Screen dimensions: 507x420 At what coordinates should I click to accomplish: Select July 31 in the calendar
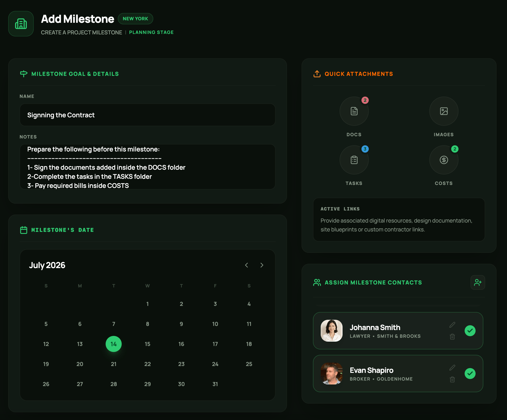pyautogui.click(x=215, y=384)
